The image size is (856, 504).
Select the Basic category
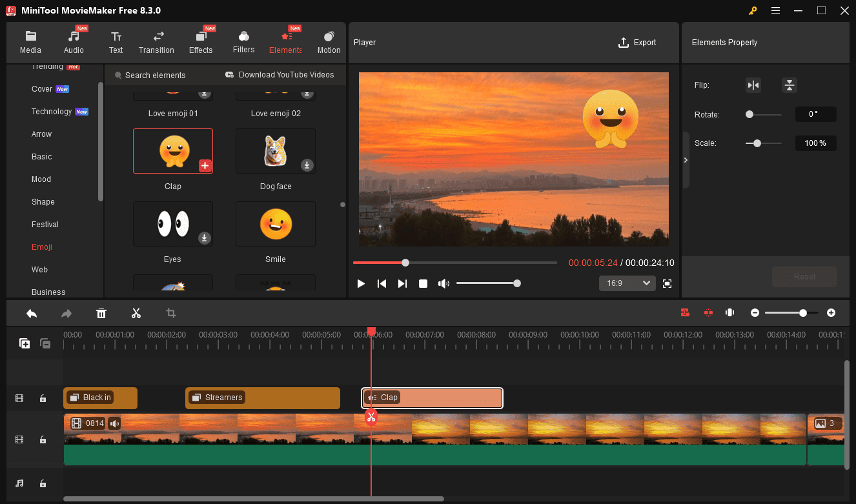pos(41,157)
